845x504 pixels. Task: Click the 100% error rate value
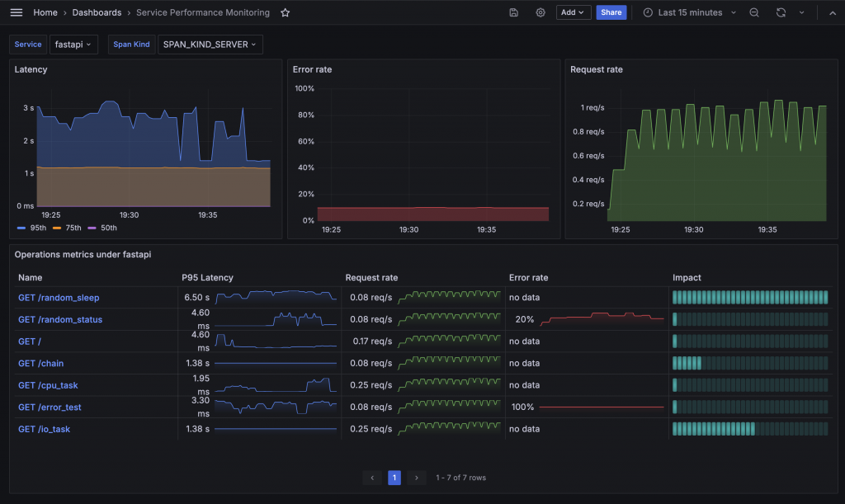(x=522, y=407)
